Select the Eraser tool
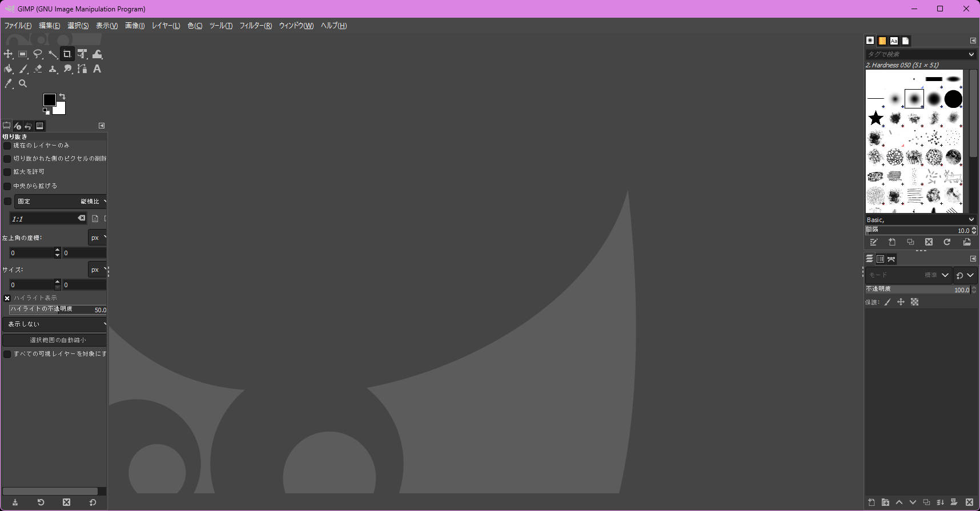The image size is (980, 511). point(38,69)
